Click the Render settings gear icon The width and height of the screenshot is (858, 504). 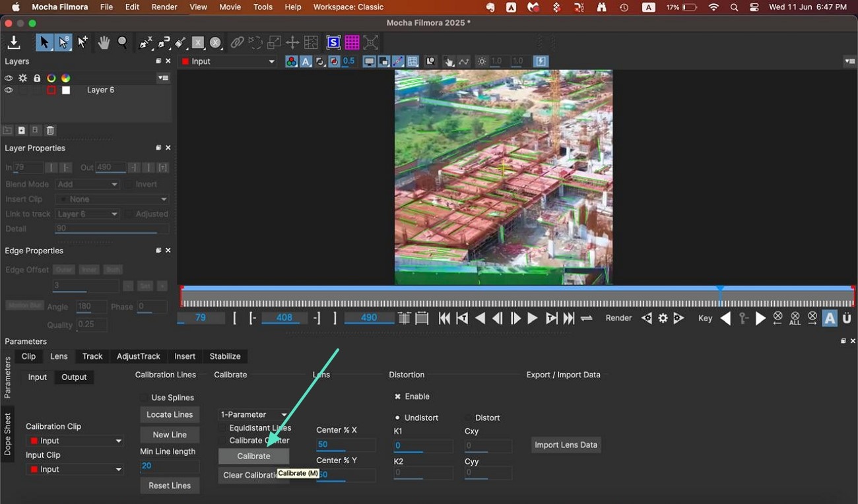(663, 318)
